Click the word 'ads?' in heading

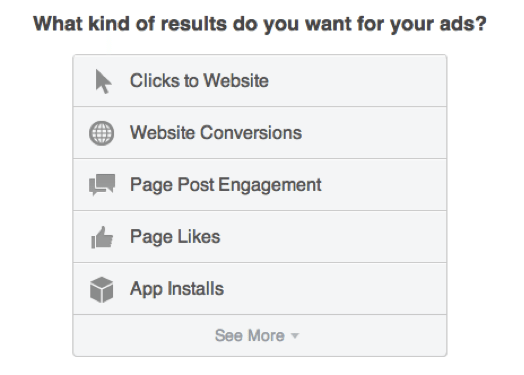[463, 24]
